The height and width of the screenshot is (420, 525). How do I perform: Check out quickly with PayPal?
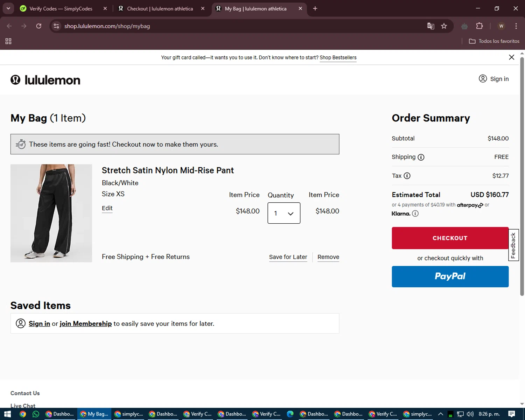click(x=450, y=276)
